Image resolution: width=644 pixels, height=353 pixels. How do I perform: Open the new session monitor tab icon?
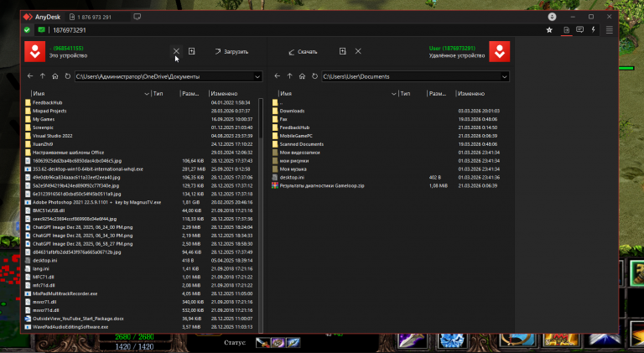click(138, 17)
